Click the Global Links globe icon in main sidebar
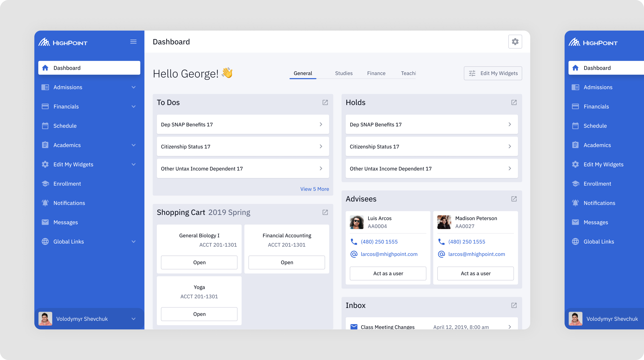The width and height of the screenshot is (644, 360). 45,242
